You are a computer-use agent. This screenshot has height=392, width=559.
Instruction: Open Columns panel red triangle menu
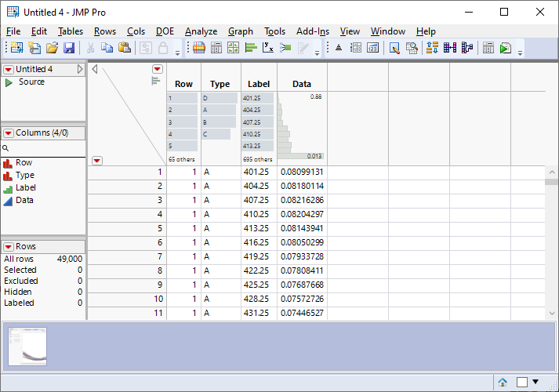(x=9, y=133)
